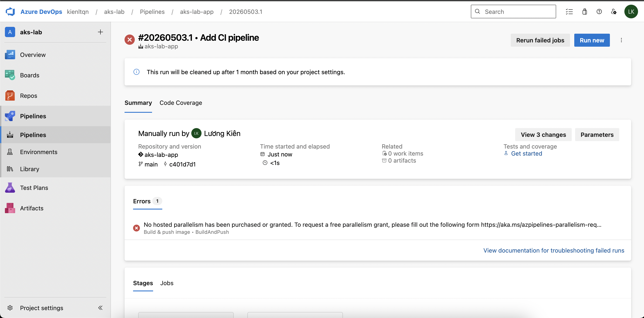Open aks-lab-app pipeline link under run title
Screen dimensions: 644x318
click(161, 46)
